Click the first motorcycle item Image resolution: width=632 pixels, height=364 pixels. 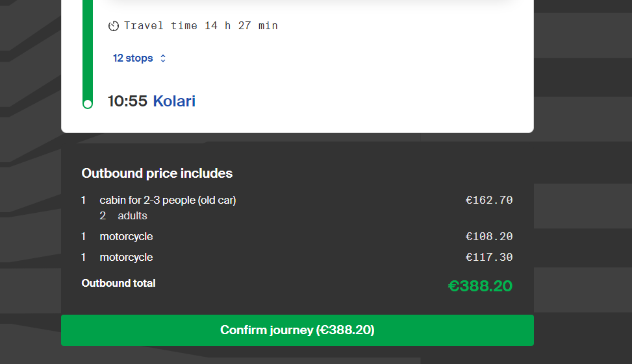click(126, 237)
